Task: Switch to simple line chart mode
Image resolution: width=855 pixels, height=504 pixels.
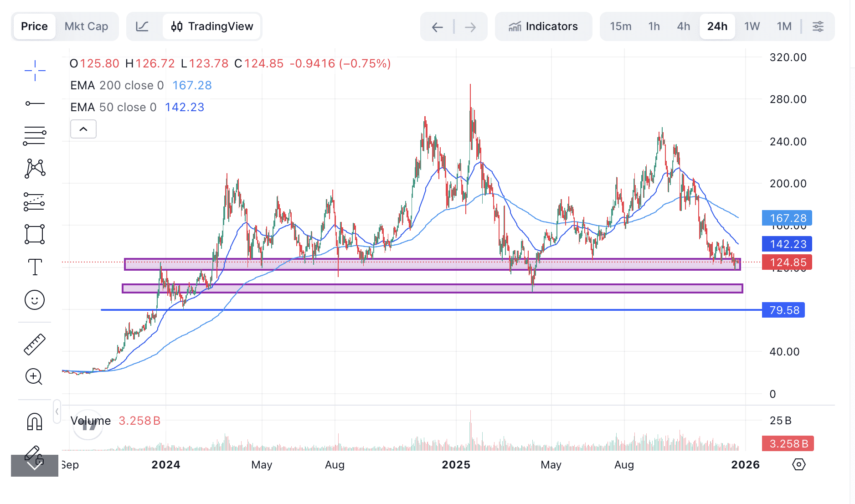Action: pyautogui.click(x=142, y=26)
